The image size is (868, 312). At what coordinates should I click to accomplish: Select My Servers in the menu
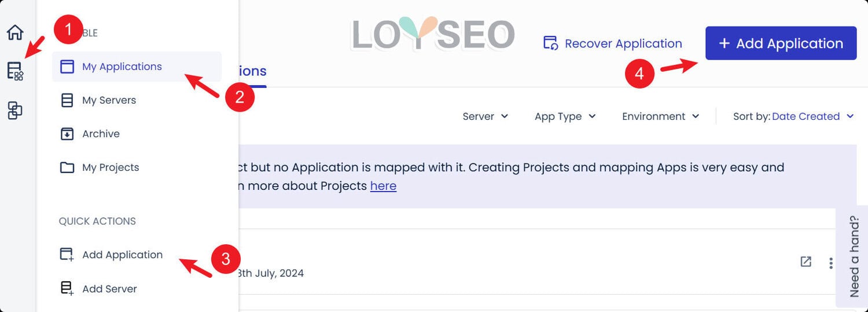coord(109,100)
